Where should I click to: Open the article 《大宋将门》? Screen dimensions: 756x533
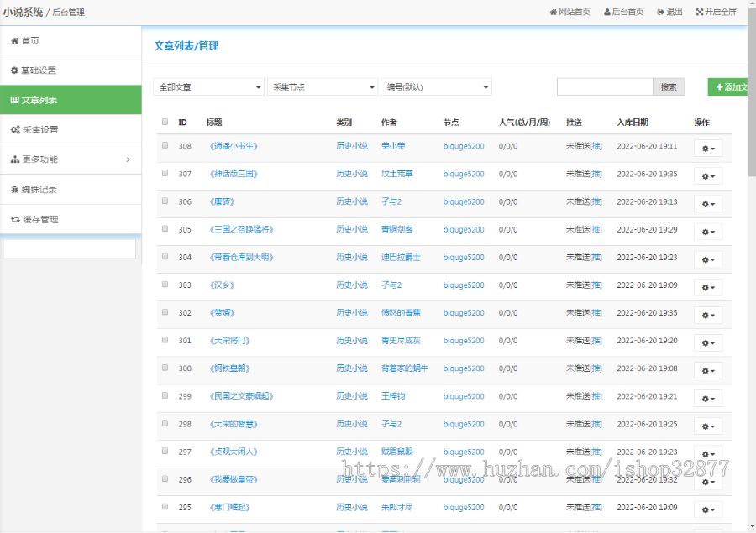pyautogui.click(x=229, y=341)
